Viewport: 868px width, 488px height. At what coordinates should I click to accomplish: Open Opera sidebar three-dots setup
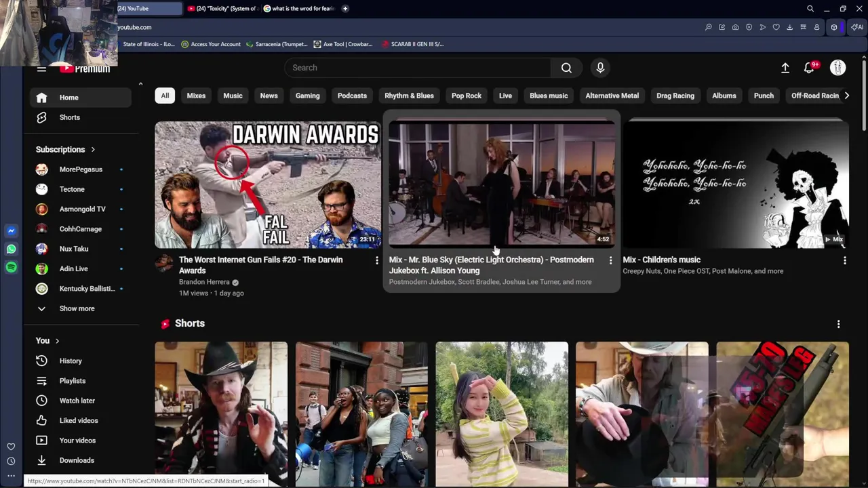[x=11, y=476]
